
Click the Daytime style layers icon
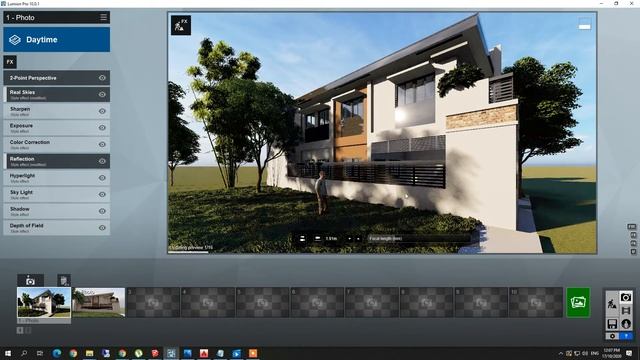(x=15, y=40)
